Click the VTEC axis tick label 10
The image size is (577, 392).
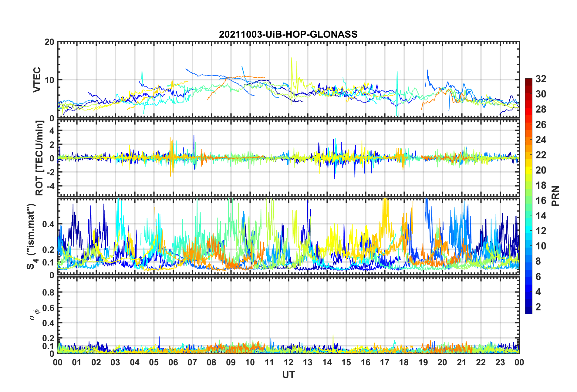[49, 80]
